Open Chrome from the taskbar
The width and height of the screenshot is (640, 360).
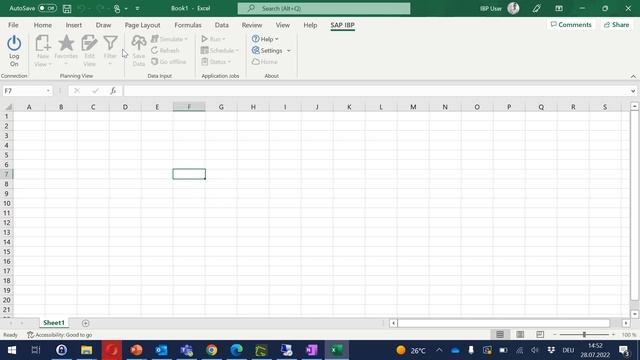pos(211,350)
